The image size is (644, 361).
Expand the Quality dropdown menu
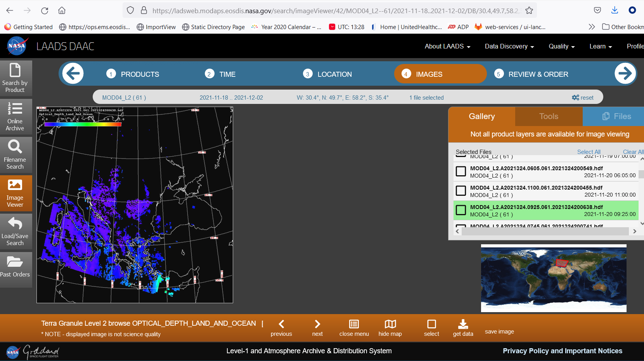click(x=561, y=47)
